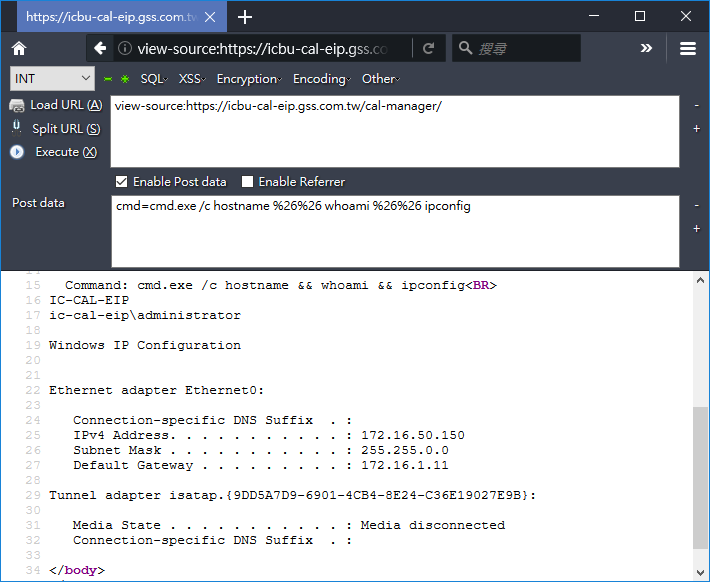Click the default gateway 172.16.1.11
The height and width of the screenshot is (582, 710).
(405, 465)
